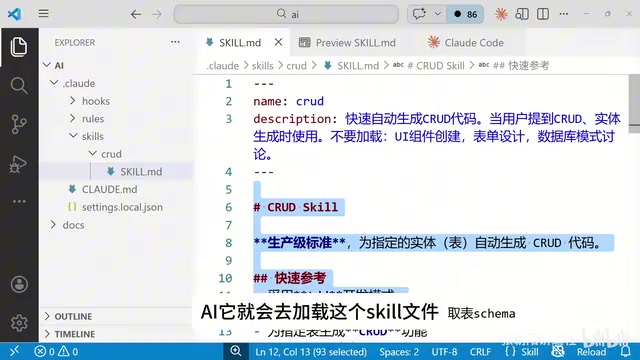Click the skills breadcrumb segment

(262, 66)
